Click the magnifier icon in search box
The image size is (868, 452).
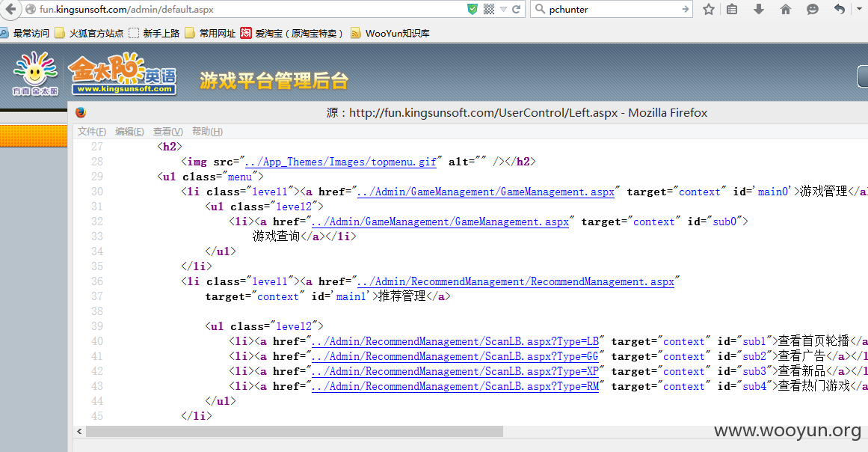point(540,9)
